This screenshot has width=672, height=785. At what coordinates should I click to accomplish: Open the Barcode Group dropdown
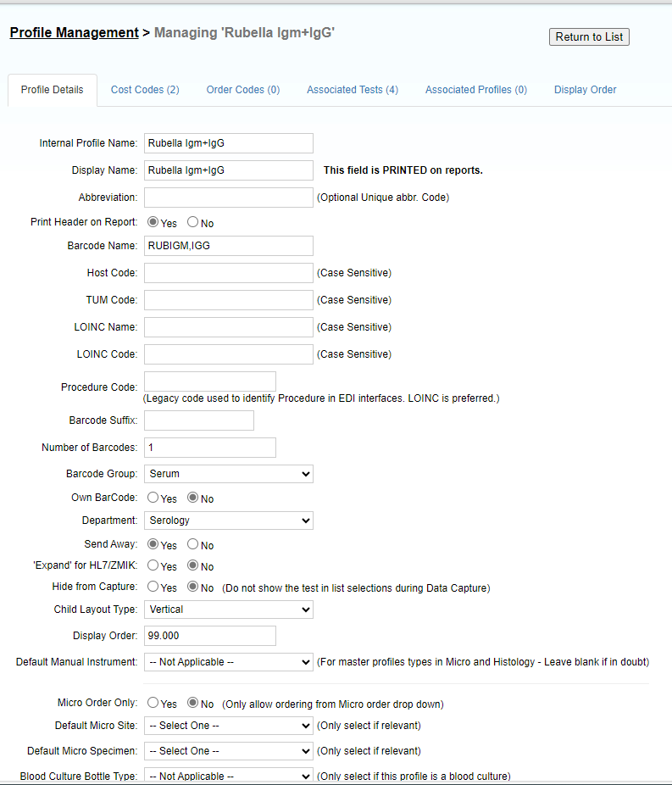229,474
